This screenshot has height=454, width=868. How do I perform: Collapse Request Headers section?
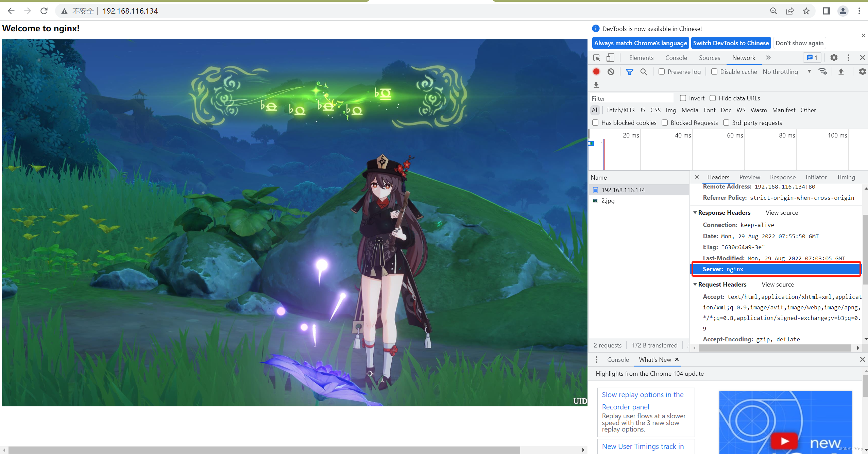point(695,285)
